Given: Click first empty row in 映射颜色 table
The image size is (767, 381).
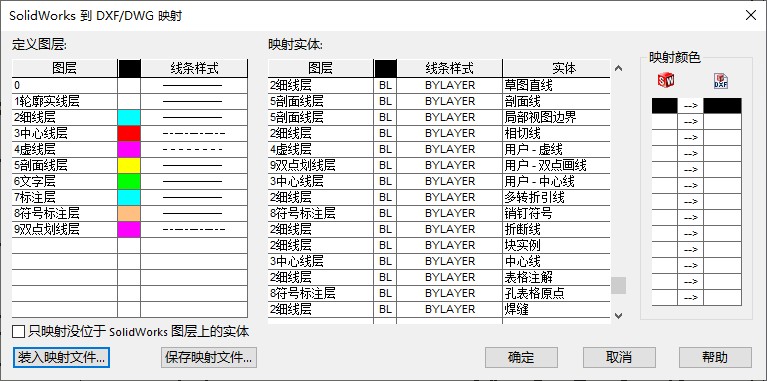Looking at the screenshot, I should tap(697, 122).
